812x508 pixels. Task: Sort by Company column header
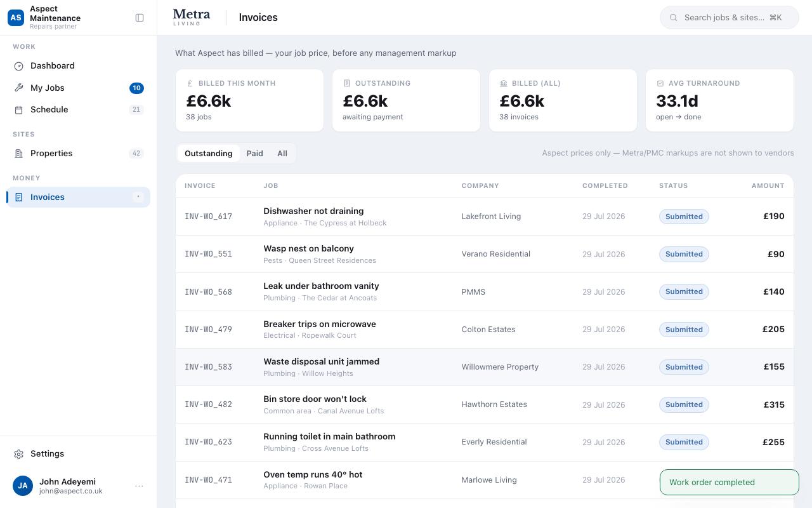480,186
